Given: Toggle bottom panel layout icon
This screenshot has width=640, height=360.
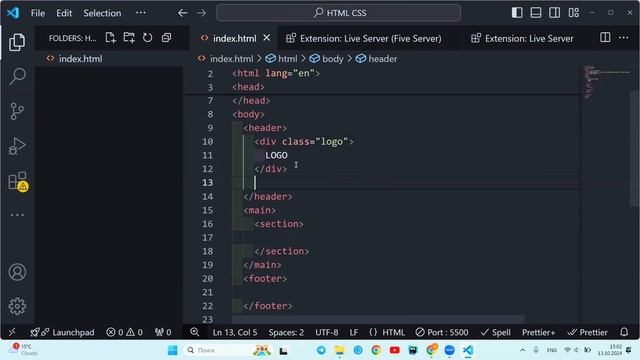Looking at the screenshot, I should coord(536,13).
